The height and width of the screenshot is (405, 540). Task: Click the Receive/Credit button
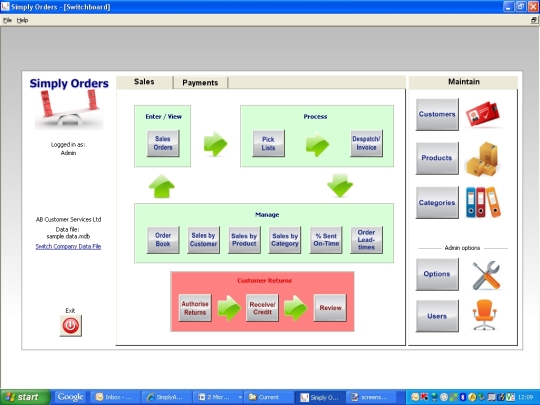pos(262,308)
